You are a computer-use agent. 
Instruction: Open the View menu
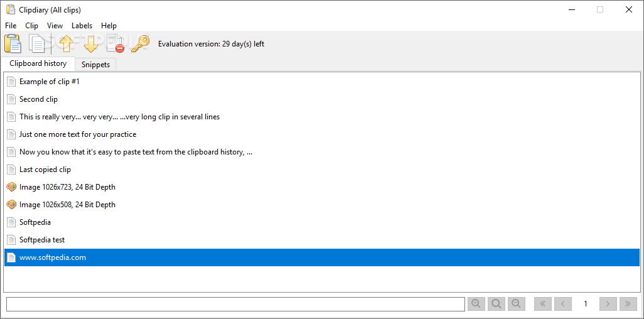pyautogui.click(x=55, y=26)
